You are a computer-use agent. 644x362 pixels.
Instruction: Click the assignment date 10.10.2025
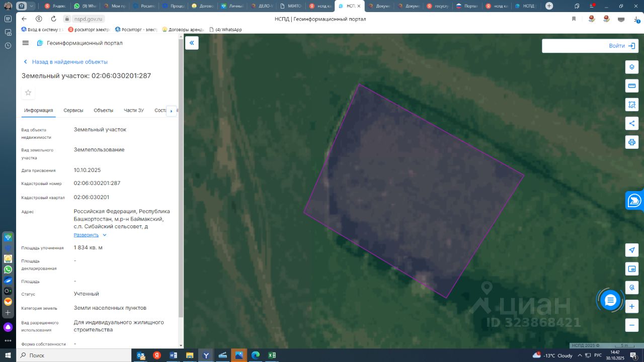point(88,170)
